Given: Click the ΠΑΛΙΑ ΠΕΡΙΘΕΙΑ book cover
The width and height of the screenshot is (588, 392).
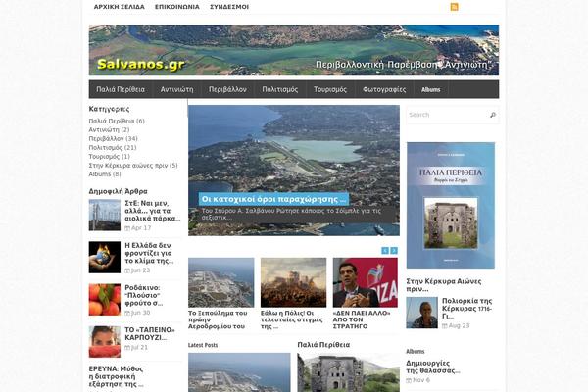Looking at the screenshot, I should point(451,205).
